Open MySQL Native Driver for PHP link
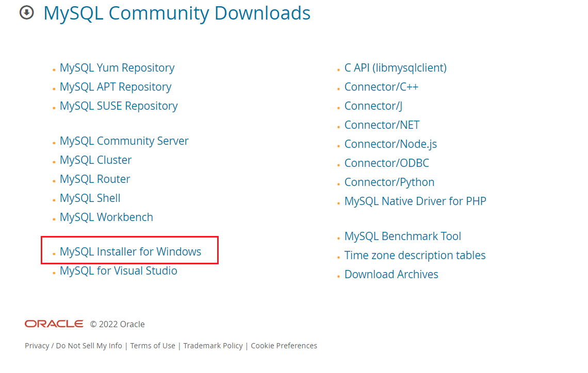 tap(416, 201)
